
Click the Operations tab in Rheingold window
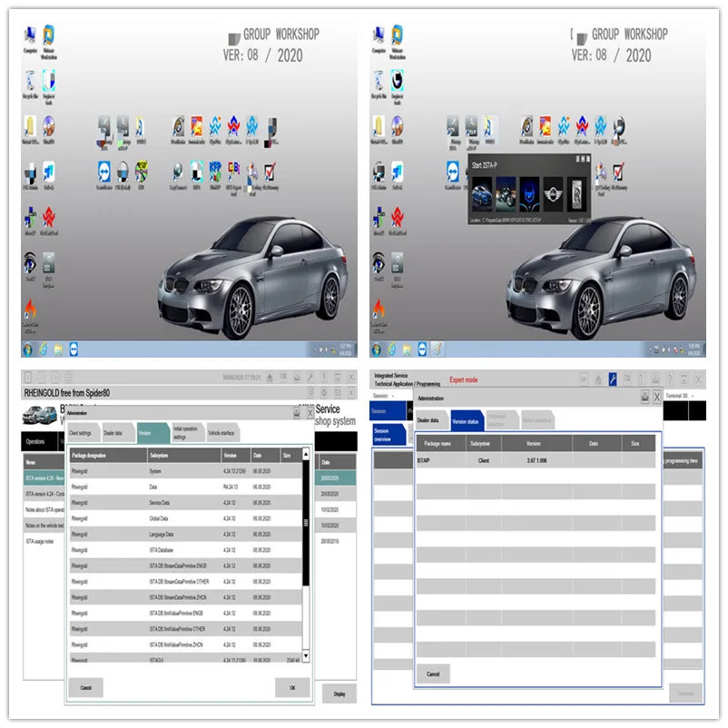pos(37,441)
